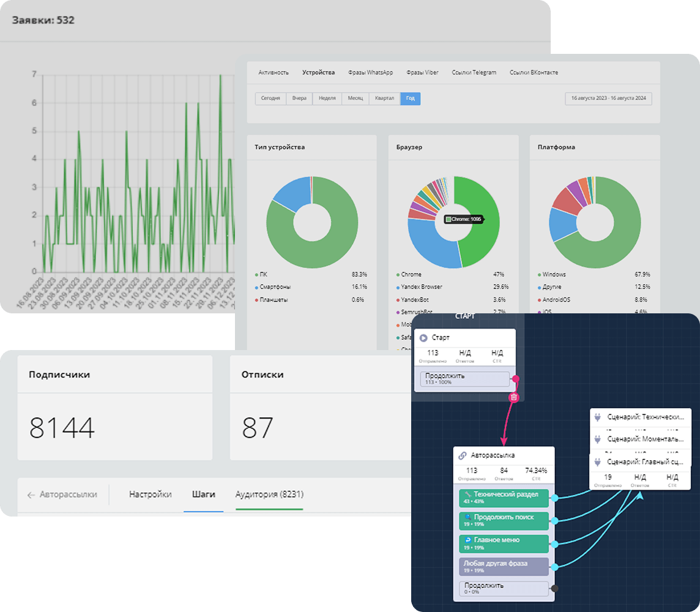The height and width of the screenshot is (612, 700).
Task: Toggle the Windows legend entry in Платформа
Action: click(x=554, y=275)
